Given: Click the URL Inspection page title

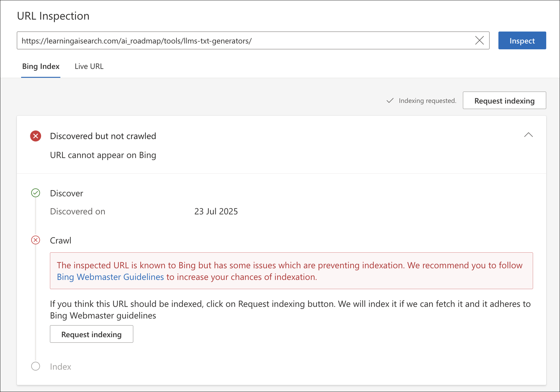Looking at the screenshot, I should tap(53, 16).
